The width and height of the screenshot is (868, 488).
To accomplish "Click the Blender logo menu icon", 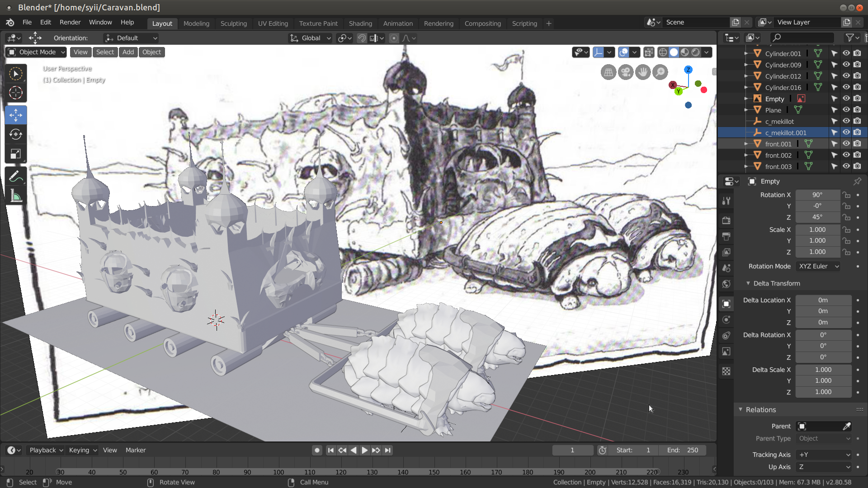I will (x=10, y=22).
